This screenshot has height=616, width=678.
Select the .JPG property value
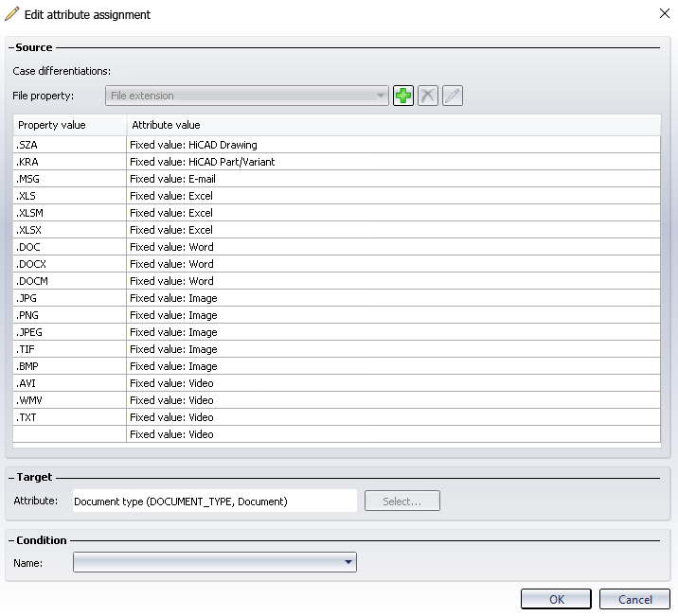tap(70, 298)
